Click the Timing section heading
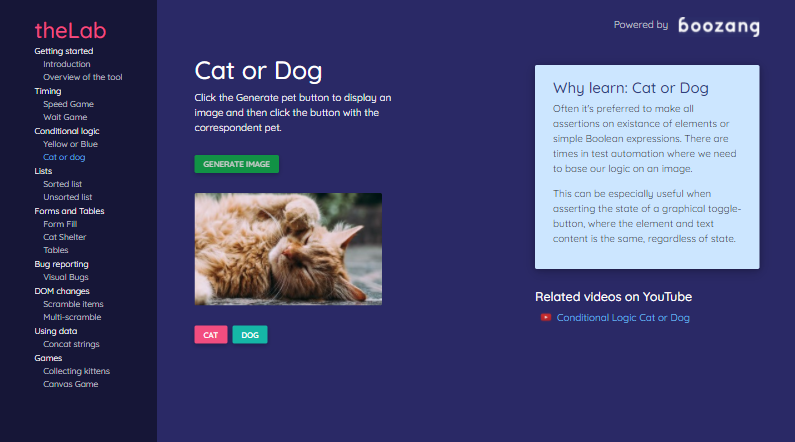Viewport: 795px width, 442px height. coord(48,91)
